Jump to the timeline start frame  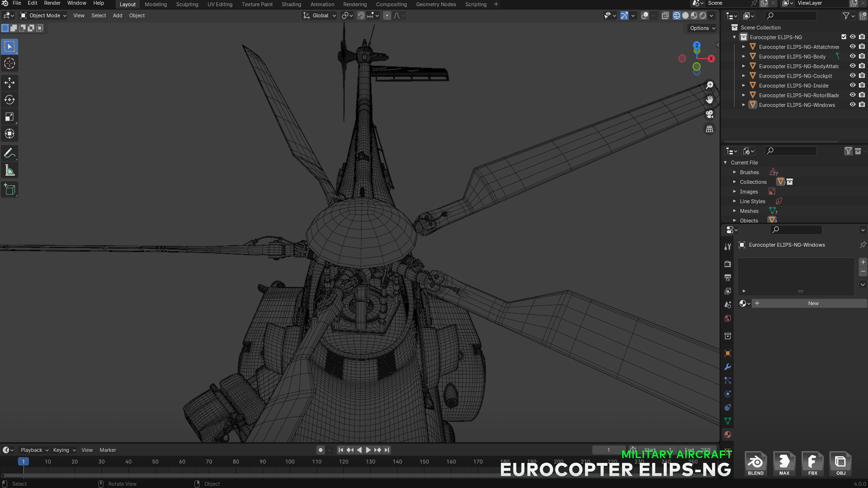coord(341,450)
